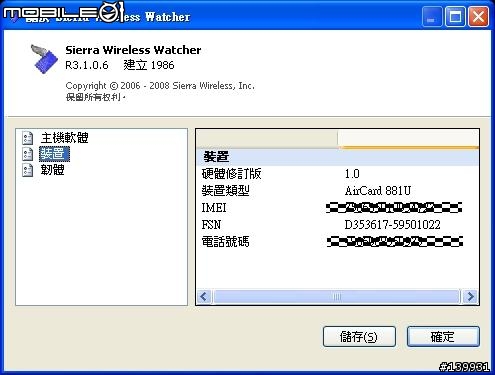Select the 裝置 tree item
The height and width of the screenshot is (375, 495).
54,154
